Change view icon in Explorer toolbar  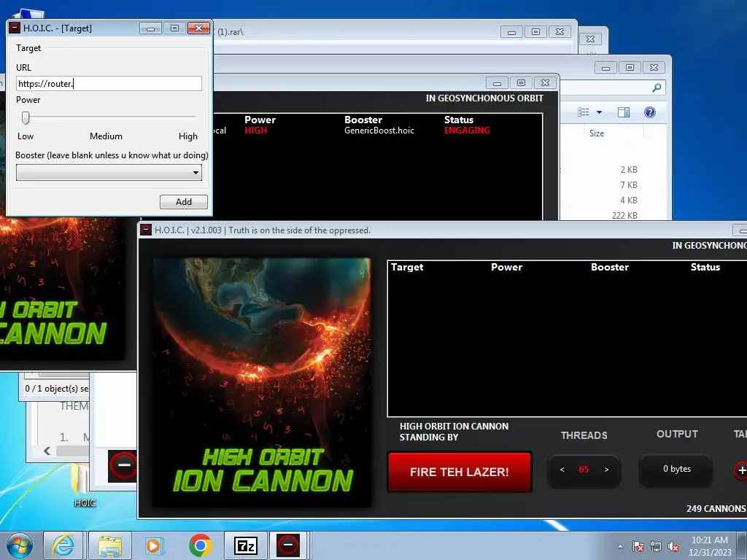coord(583,112)
